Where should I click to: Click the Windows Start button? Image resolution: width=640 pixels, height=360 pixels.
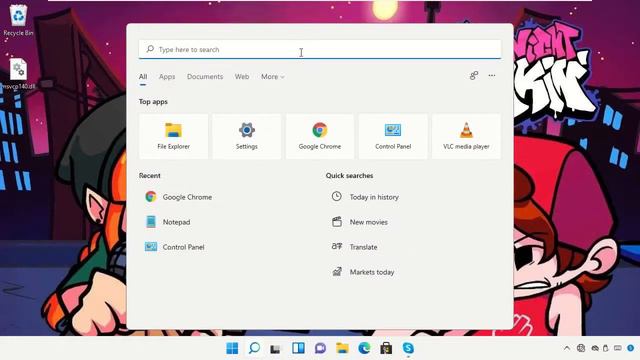tap(232, 348)
